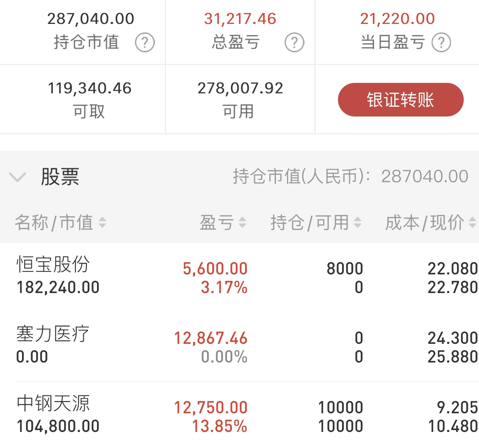The height and width of the screenshot is (448, 479).
Task: Tap the 可取 amount 119,340.46
Action: click(x=90, y=88)
